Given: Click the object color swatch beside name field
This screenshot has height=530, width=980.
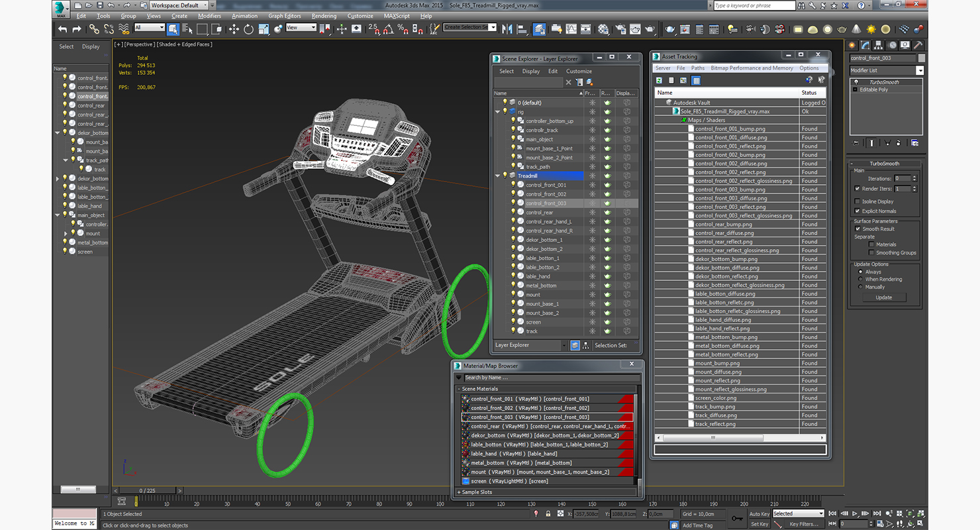Looking at the screenshot, I should 922,58.
